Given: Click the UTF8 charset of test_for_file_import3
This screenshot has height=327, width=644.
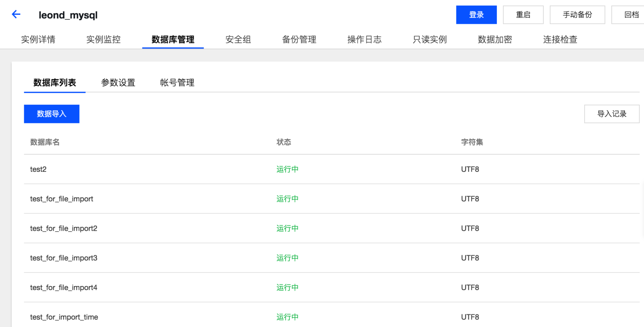Looking at the screenshot, I should (470, 258).
